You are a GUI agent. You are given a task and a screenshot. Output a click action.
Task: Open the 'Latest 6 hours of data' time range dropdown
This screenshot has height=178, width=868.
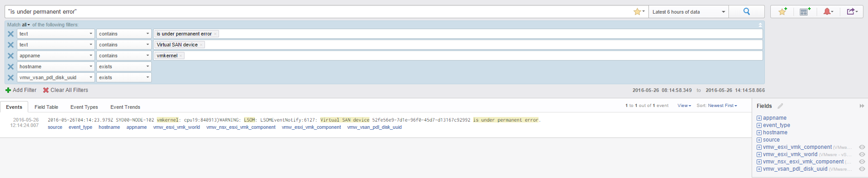point(688,12)
